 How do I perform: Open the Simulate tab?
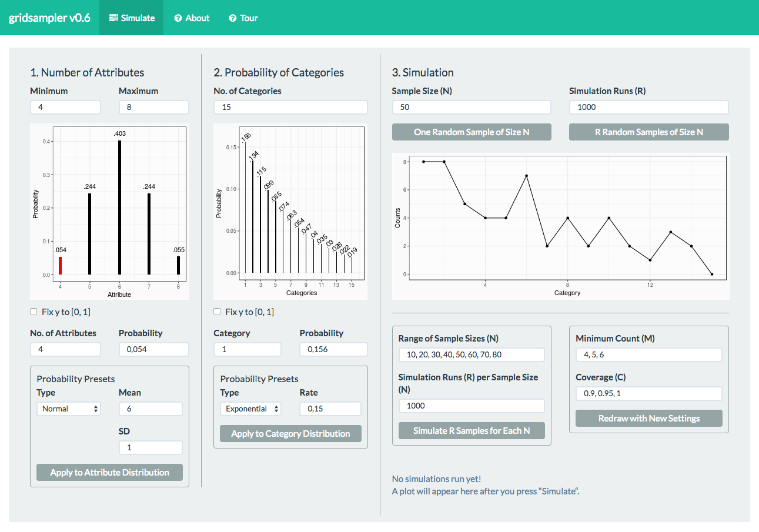pos(132,18)
